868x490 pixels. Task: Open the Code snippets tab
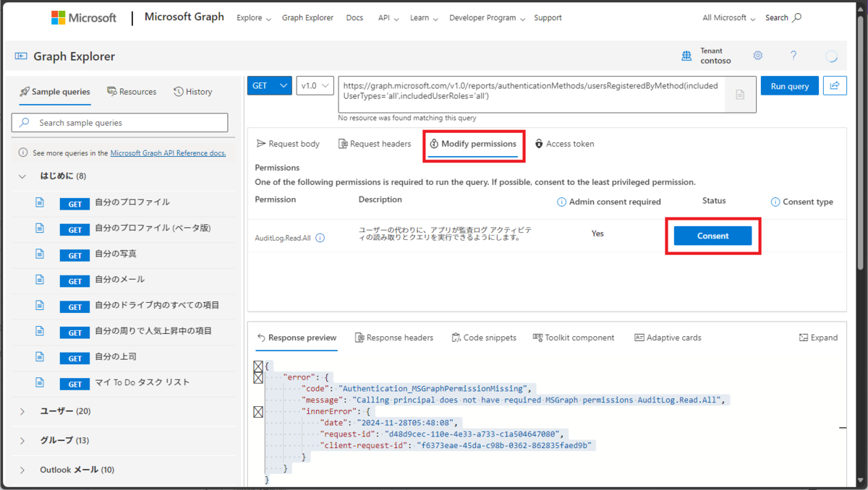[x=484, y=338]
